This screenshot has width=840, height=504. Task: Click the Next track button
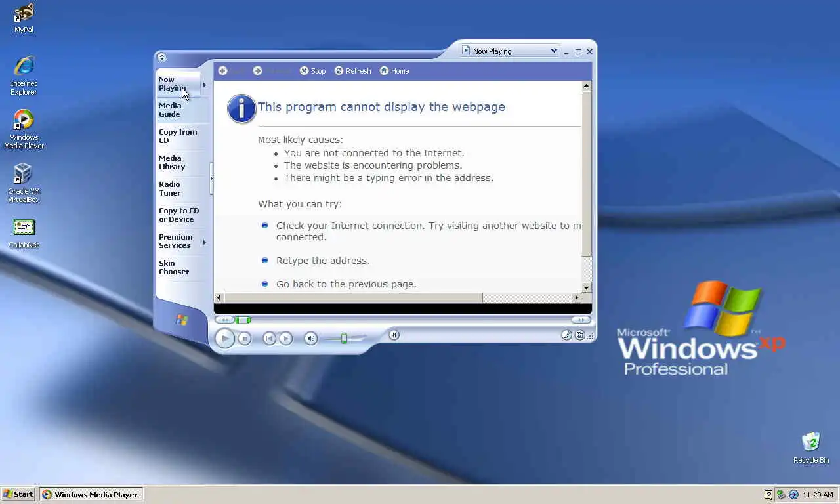click(x=286, y=338)
